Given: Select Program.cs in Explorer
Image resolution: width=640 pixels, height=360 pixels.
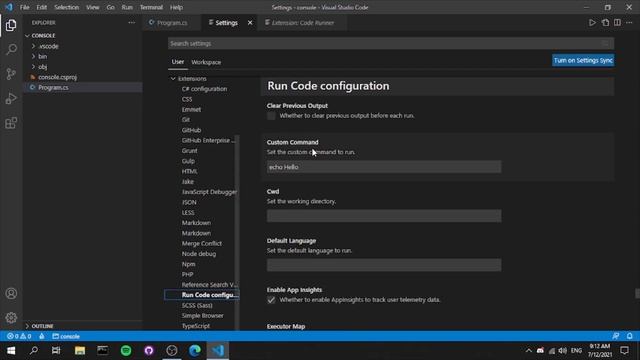Looking at the screenshot, I should (53, 87).
